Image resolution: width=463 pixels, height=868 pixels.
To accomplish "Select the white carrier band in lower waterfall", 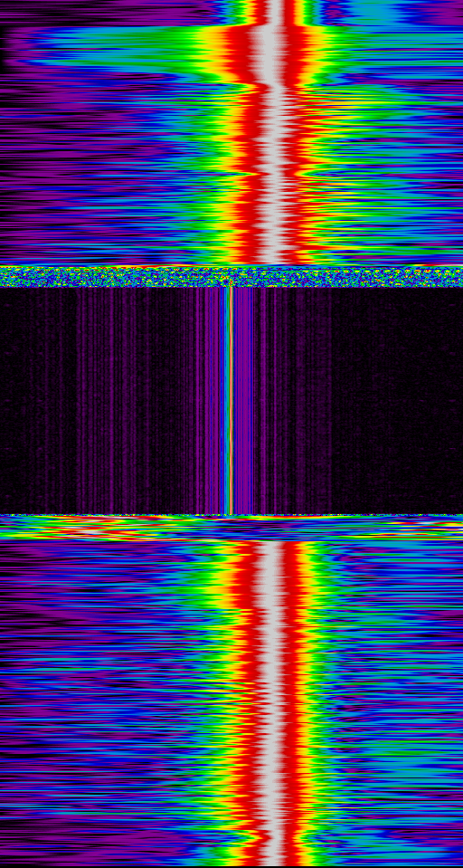I will tap(275, 703).
